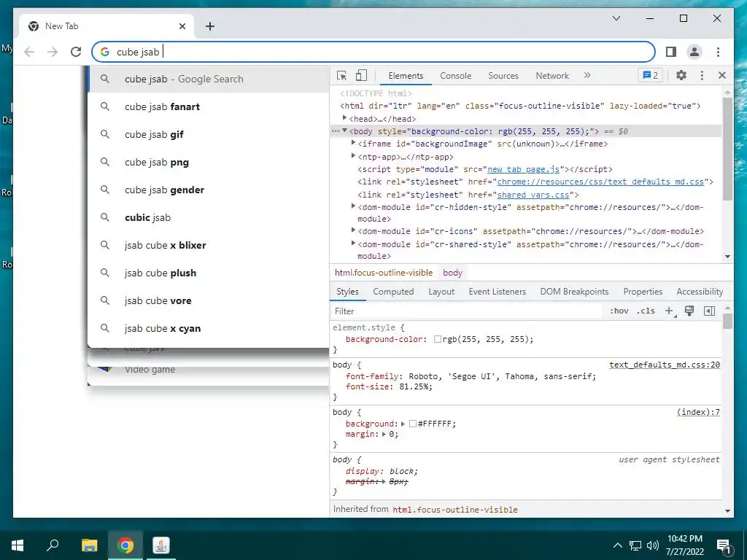Show the computed styles sidebar icon
747x560 pixels.
pos(709,311)
